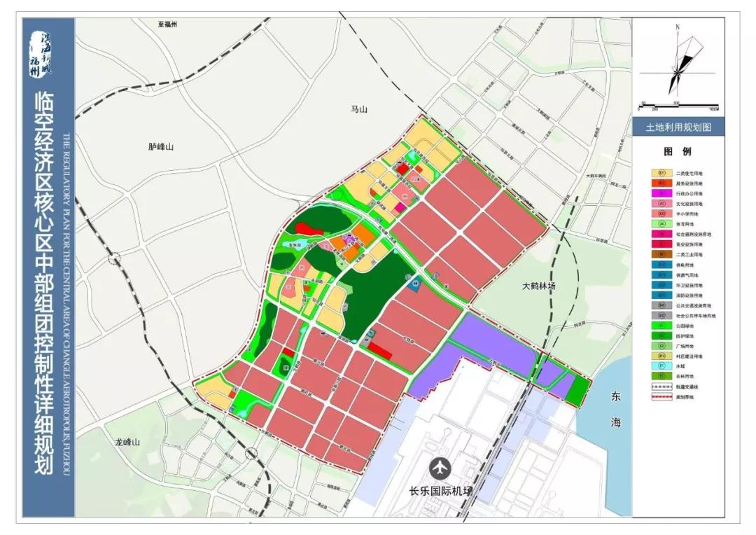
Task: Click the 广场用地 legend label
Action: tap(685, 346)
